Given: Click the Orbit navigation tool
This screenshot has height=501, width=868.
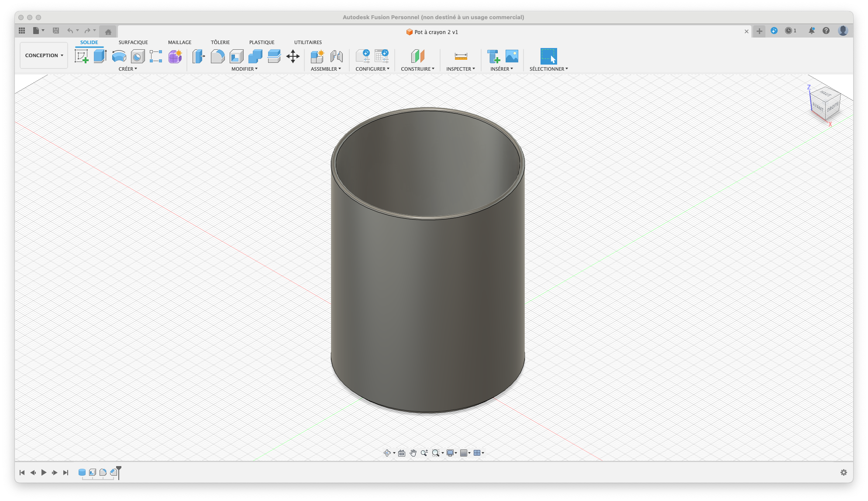Looking at the screenshot, I should (387, 453).
